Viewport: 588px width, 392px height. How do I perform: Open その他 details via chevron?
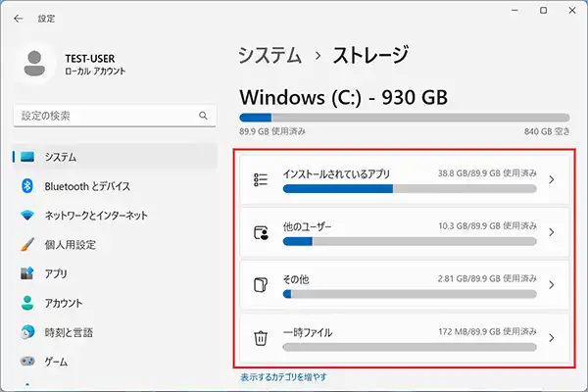[551, 285]
